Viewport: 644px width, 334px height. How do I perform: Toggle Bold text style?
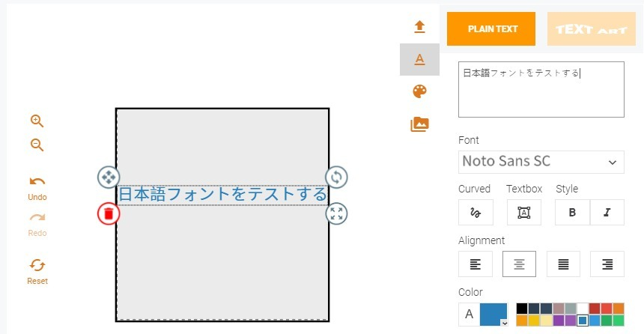[x=572, y=213]
